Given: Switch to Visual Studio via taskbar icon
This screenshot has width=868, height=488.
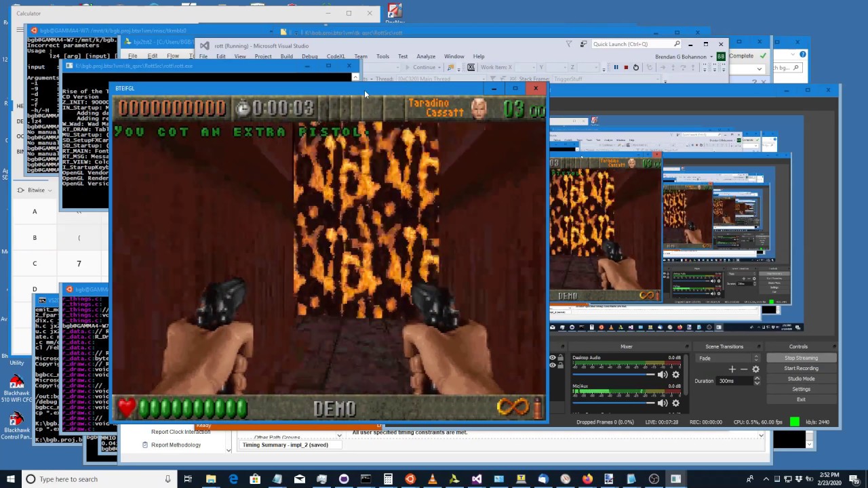Looking at the screenshot, I should (x=477, y=479).
